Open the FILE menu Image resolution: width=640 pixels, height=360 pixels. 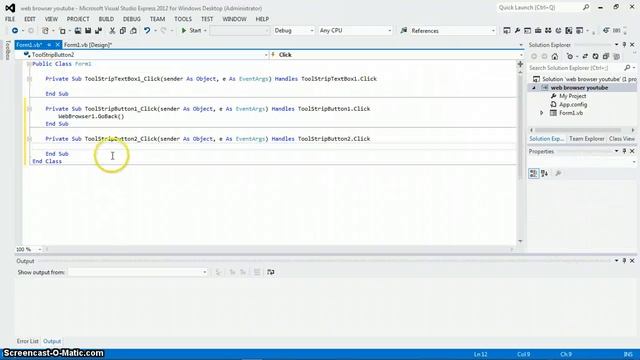10,19
